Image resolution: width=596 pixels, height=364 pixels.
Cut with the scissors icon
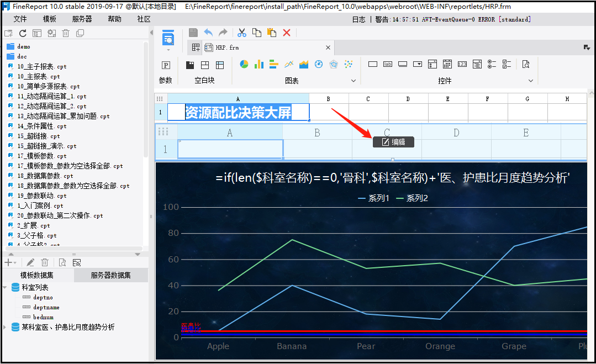(x=242, y=33)
